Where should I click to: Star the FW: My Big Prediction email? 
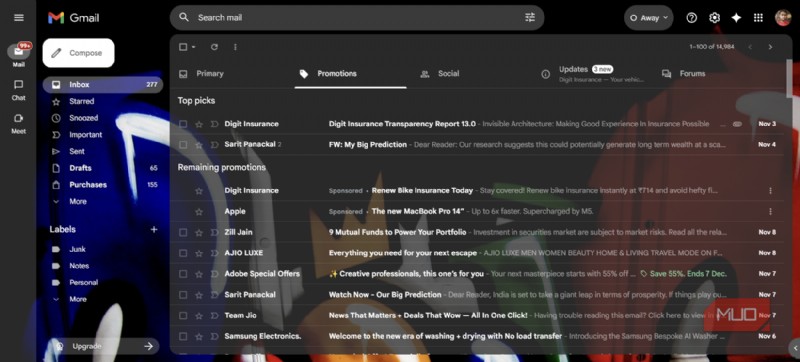pyautogui.click(x=199, y=145)
